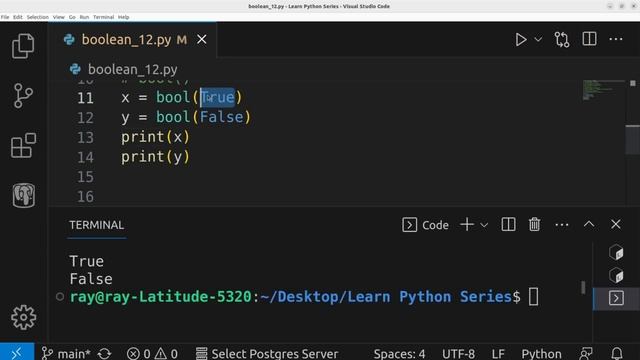Click the terminal prompt input cursor

click(533, 297)
